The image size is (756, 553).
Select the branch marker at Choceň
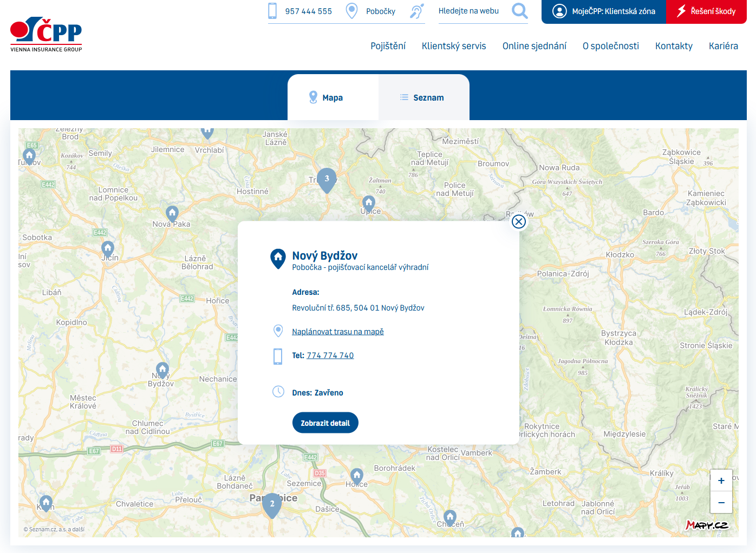(x=450, y=518)
